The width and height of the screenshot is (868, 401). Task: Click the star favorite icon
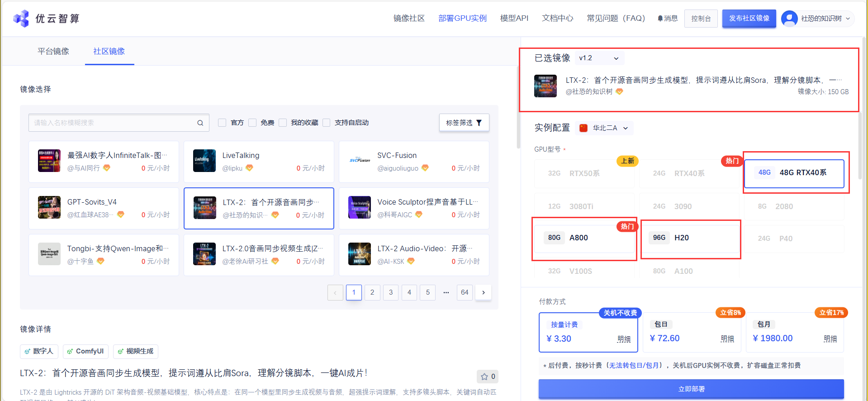[484, 377]
